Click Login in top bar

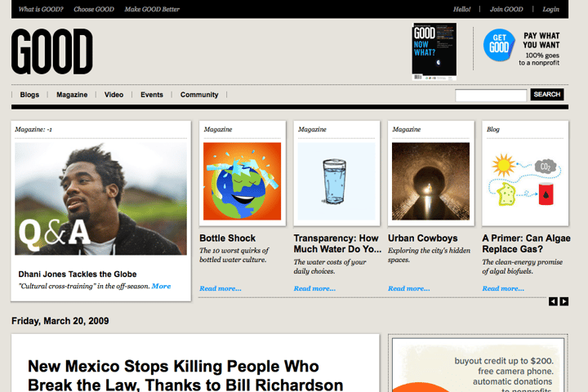click(x=551, y=9)
